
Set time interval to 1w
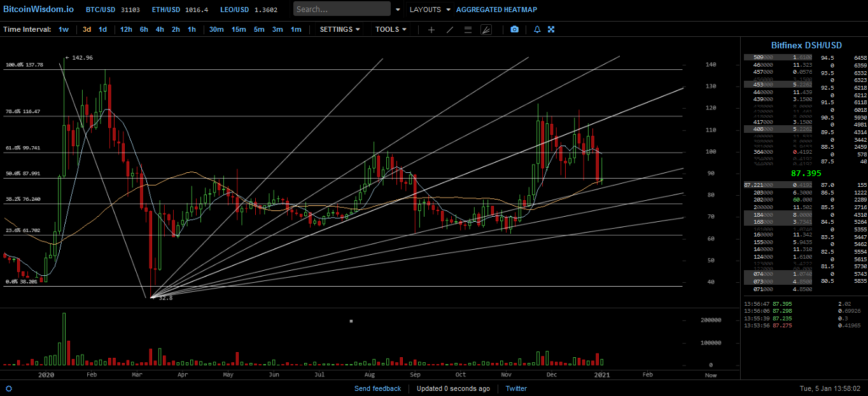pos(64,29)
